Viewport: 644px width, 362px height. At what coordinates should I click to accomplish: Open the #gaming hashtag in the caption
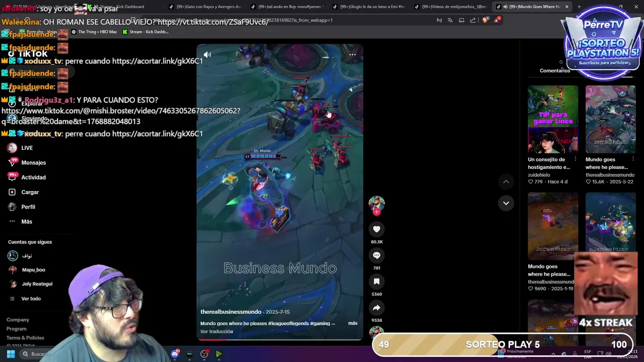(320, 323)
